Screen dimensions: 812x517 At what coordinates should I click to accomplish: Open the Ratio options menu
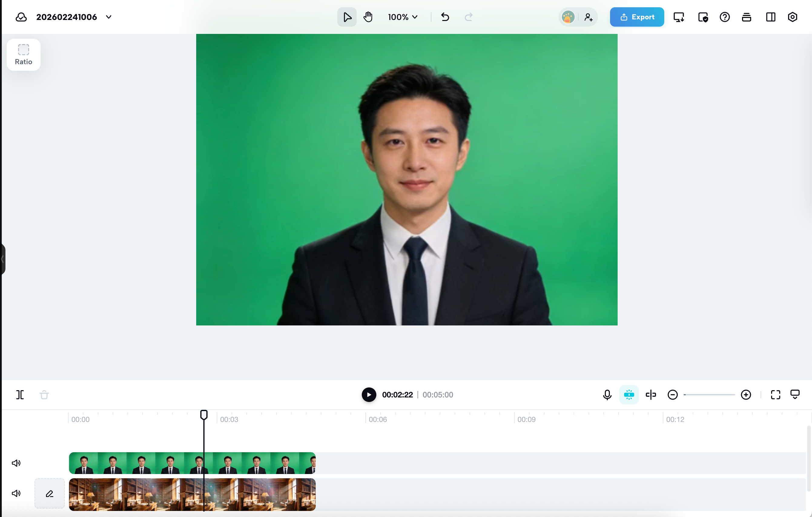(x=24, y=54)
